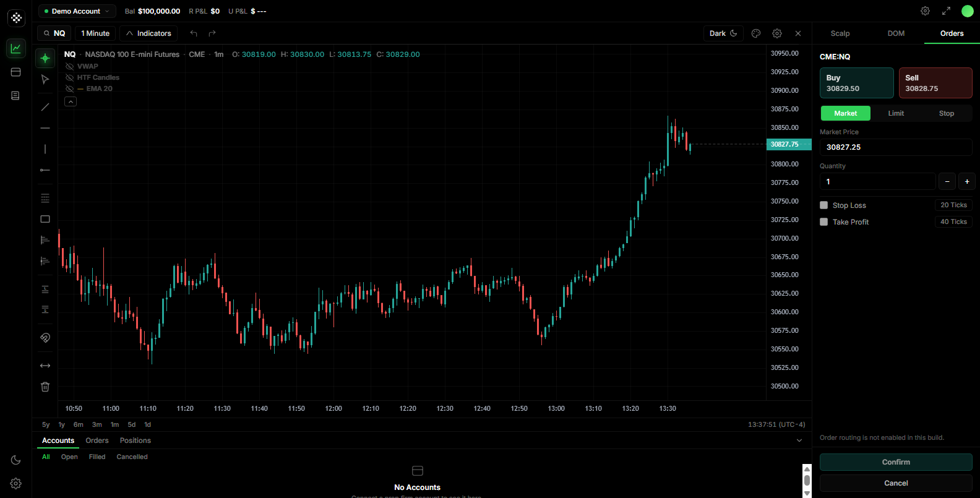Image resolution: width=980 pixels, height=498 pixels.
Task: Switch to the Scalp tab
Action: [840, 33]
